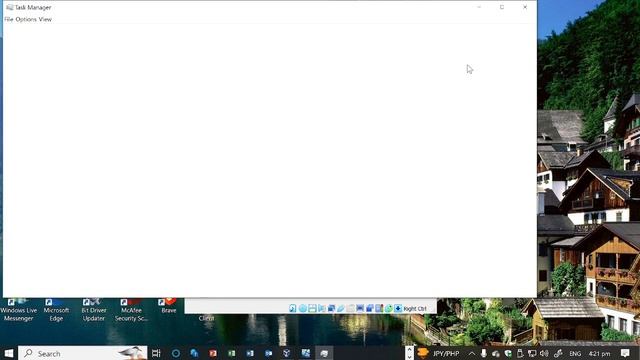Open the Action Center notifications icon
This screenshot has width=640, height=360.
tap(625, 353)
